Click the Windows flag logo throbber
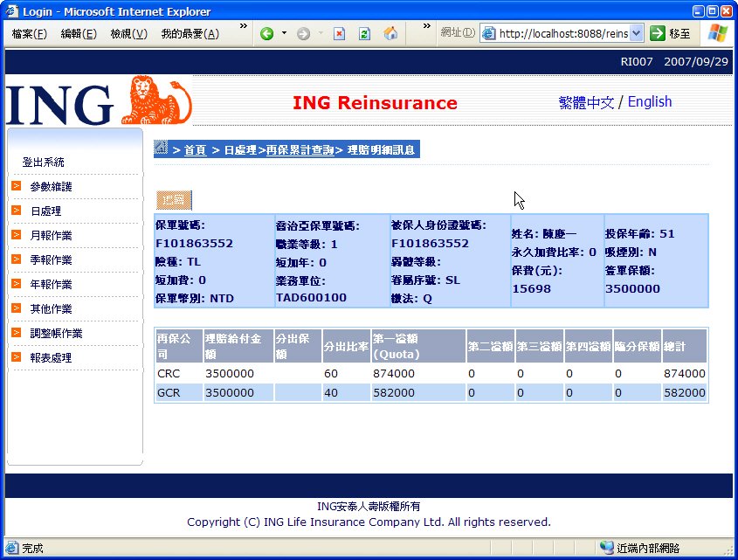Viewport: 738px width, 560px height. coord(717,33)
